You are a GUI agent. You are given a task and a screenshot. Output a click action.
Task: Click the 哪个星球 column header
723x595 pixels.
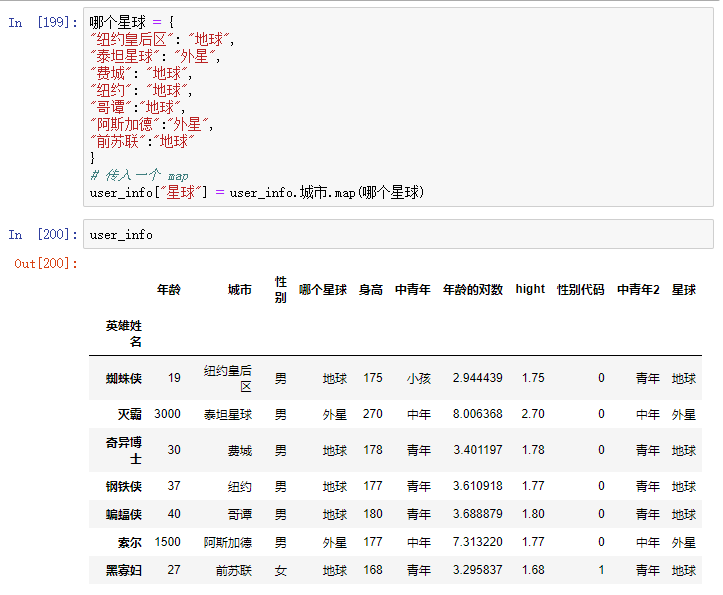322,290
